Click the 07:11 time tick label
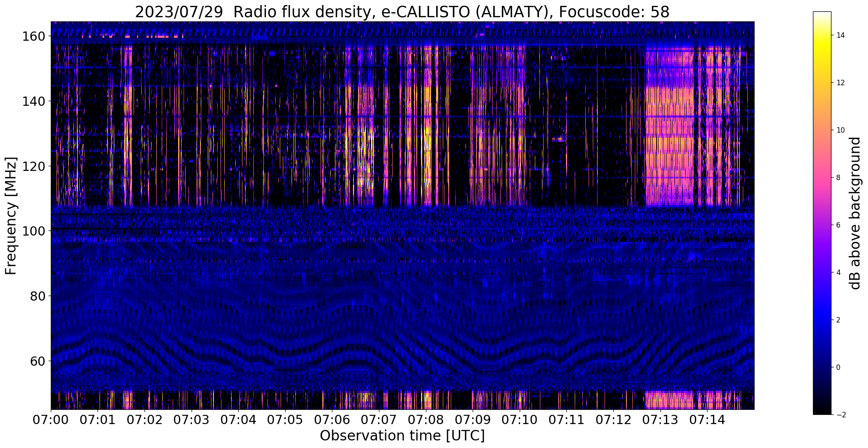This screenshot has width=868, height=448. pos(567,419)
